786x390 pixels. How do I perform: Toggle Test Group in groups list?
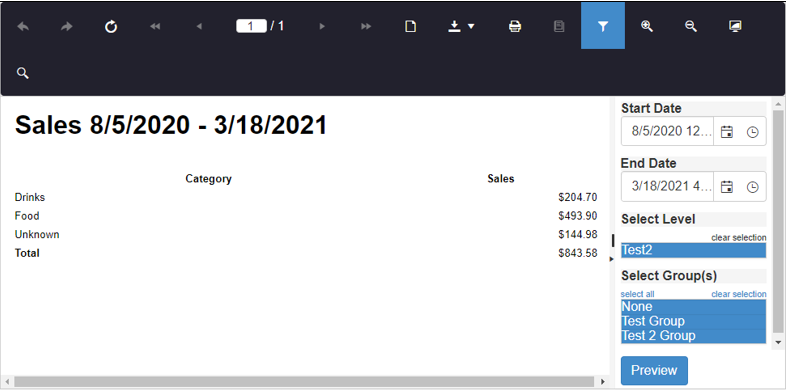(x=693, y=321)
